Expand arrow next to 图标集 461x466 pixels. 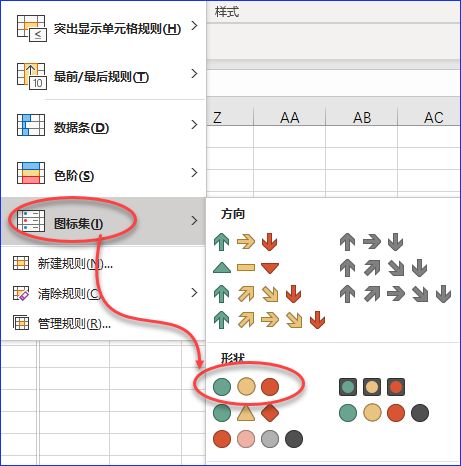tap(194, 220)
